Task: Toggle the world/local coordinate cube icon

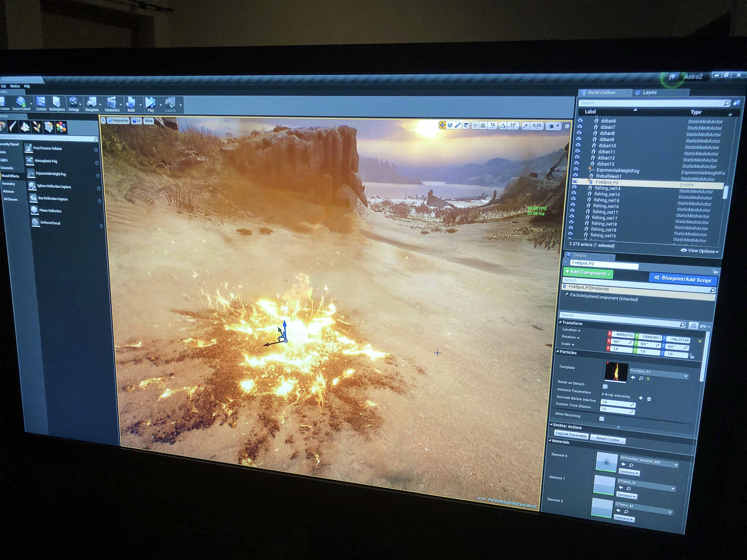Action: [466, 126]
